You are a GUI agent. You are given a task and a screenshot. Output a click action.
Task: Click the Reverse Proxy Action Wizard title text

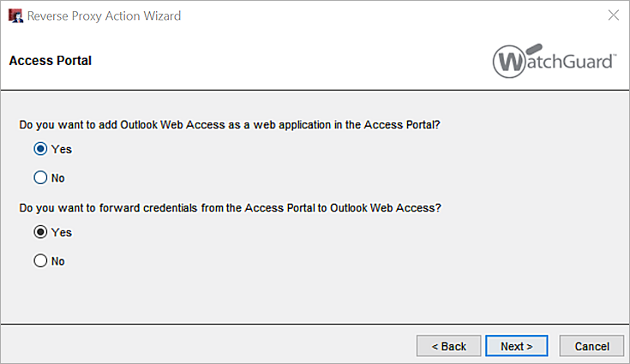point(104,15)
